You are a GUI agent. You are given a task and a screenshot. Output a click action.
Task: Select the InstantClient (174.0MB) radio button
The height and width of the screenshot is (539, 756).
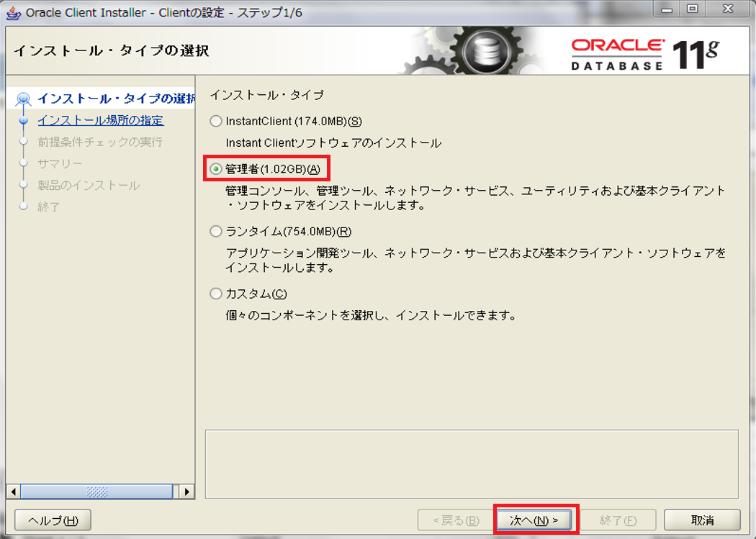click(x=215, y=121)
